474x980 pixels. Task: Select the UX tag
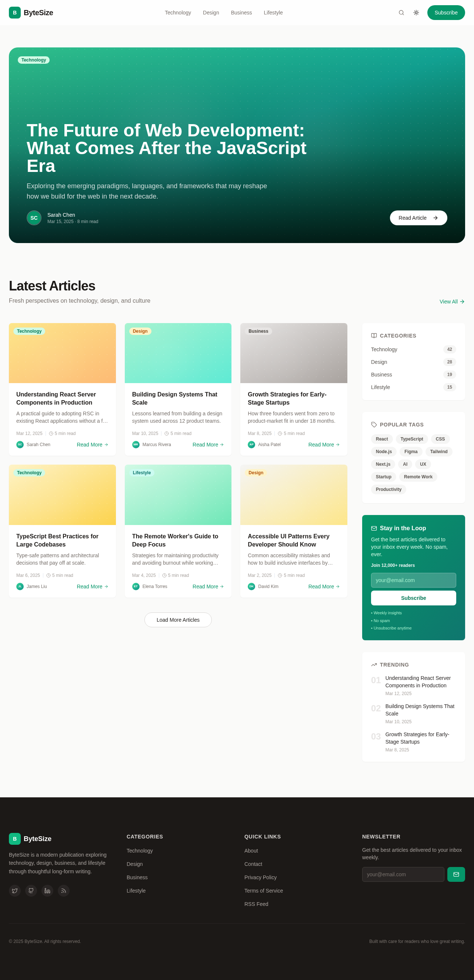click(423, 464)
